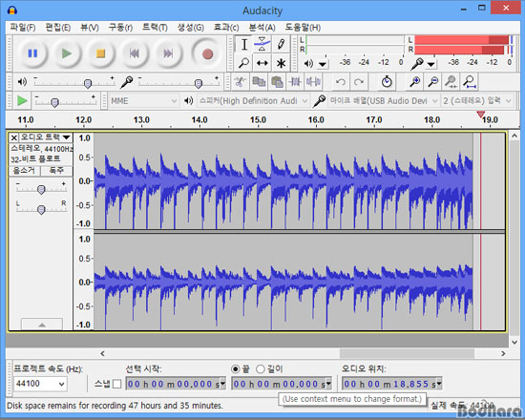Viewport: 525px width, 420px height.
Task: Click the vertical scrollbar up arrow
Action: (514, 136)
